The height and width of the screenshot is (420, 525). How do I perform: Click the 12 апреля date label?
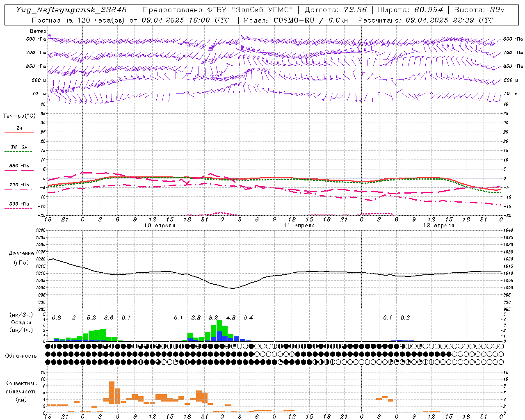[x=438, y=226]
